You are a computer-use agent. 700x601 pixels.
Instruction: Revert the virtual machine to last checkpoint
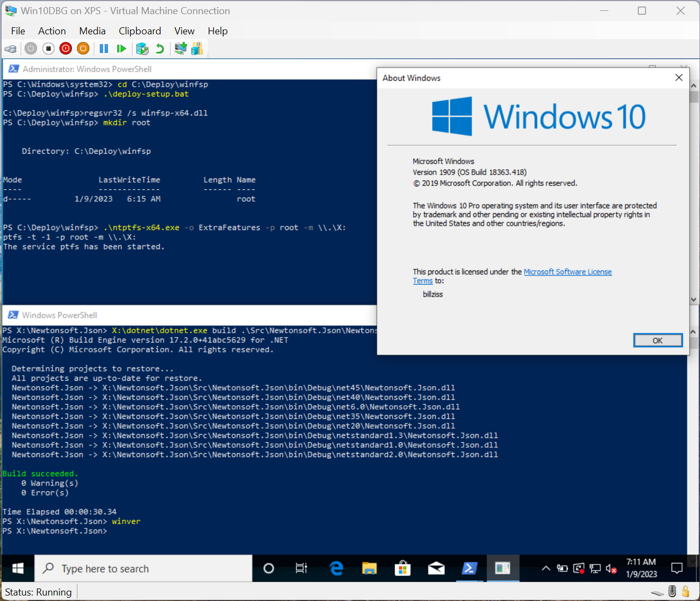coord(160,49)
